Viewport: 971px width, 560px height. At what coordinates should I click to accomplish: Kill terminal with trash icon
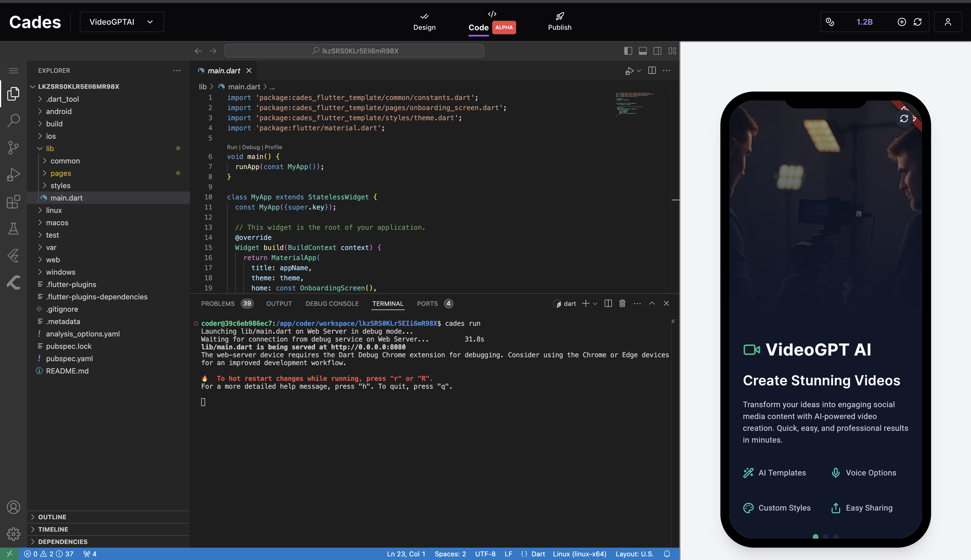(x=622, y=304)
